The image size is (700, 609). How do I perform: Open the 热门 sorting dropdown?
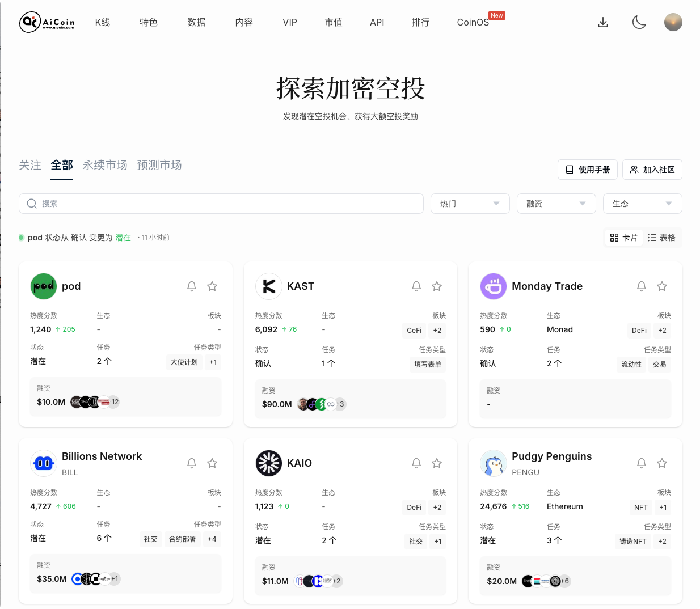pyautogui.click(x=470, y=204)
